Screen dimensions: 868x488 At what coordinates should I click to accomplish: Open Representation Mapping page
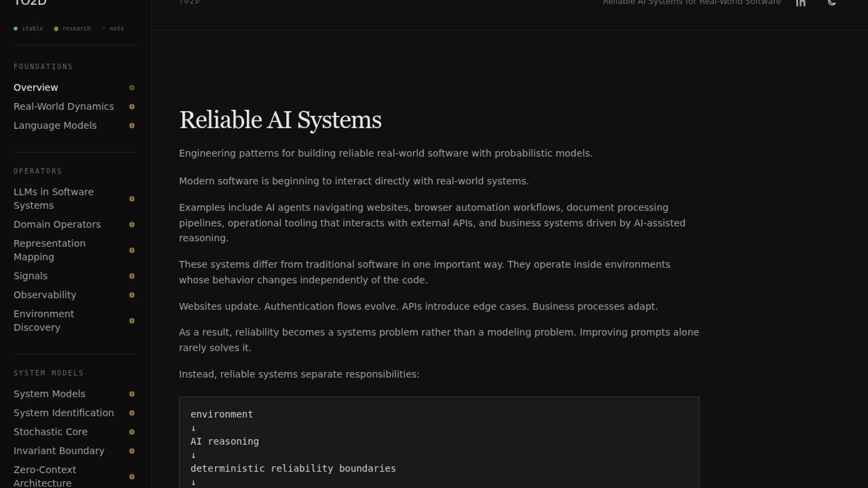49,250
